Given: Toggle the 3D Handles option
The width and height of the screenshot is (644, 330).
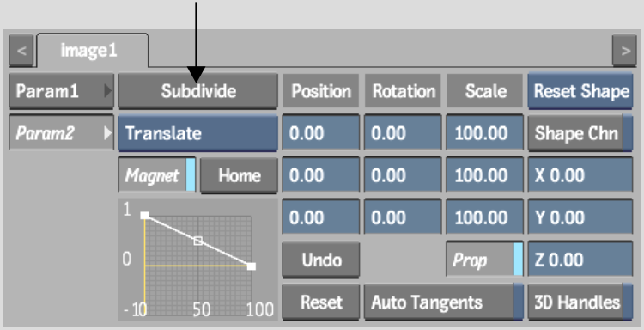Looking at the screenshot, I should 580,302.
